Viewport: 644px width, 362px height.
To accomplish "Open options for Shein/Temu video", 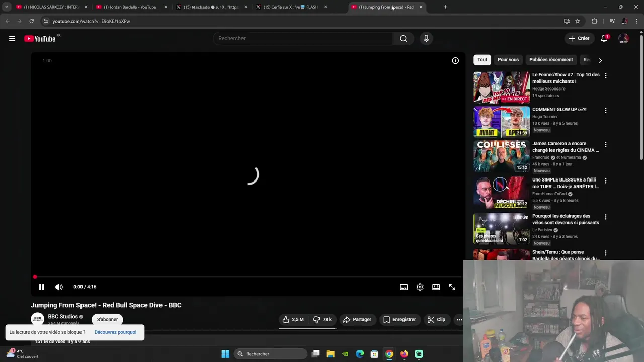I will [606, 253].
